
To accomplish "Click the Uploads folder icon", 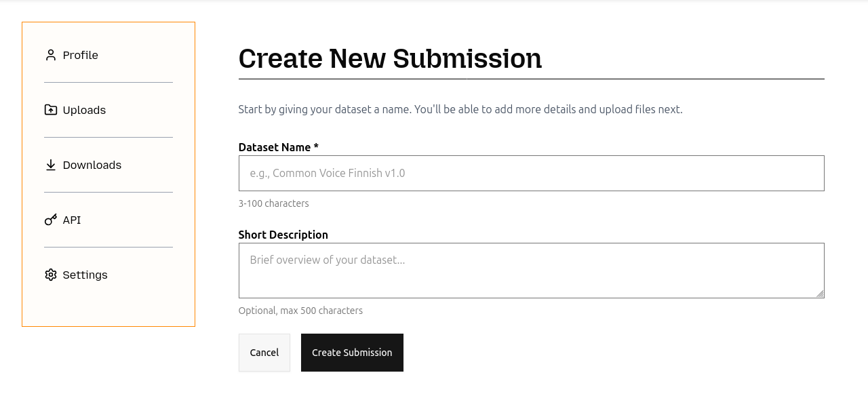I will (x=51, y=110).
